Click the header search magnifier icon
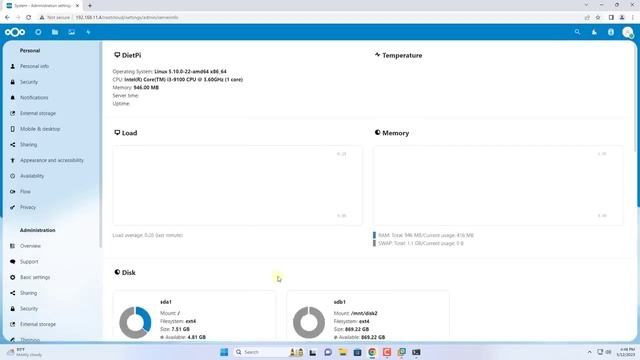Viewport: 640px width, 360px height. 577,32
